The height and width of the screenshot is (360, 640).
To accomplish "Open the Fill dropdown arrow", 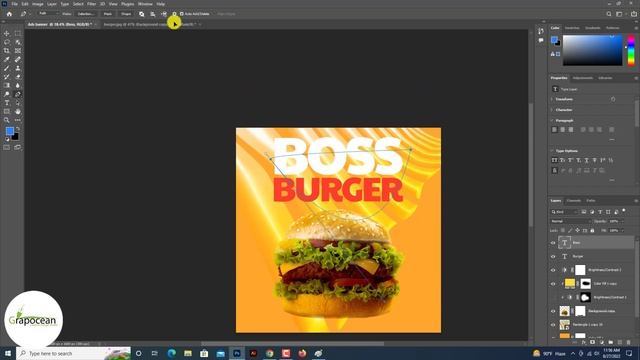I will (x=622, y=230).
